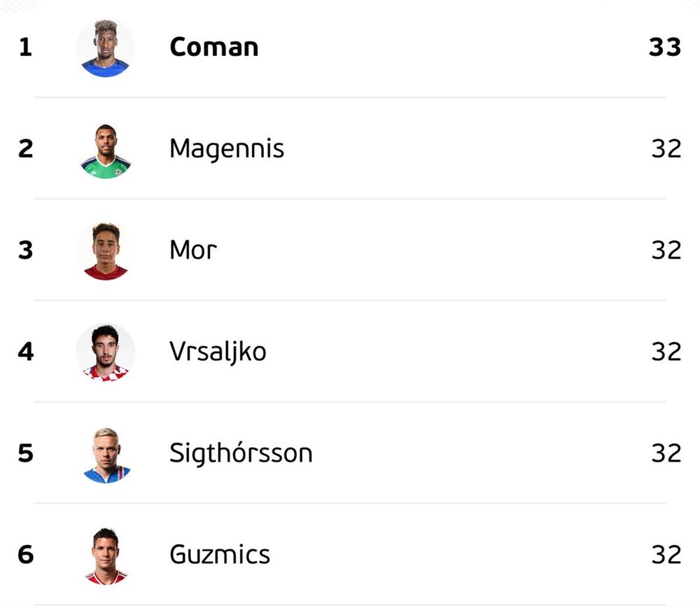Click the 32 value beside Magennis
Image resolution: width=700 pixels, height=608 pixels.
(666, 149)
